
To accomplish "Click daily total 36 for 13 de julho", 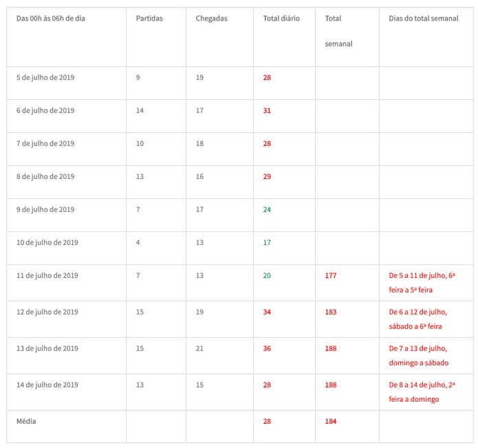I will [x=267, y=349].
